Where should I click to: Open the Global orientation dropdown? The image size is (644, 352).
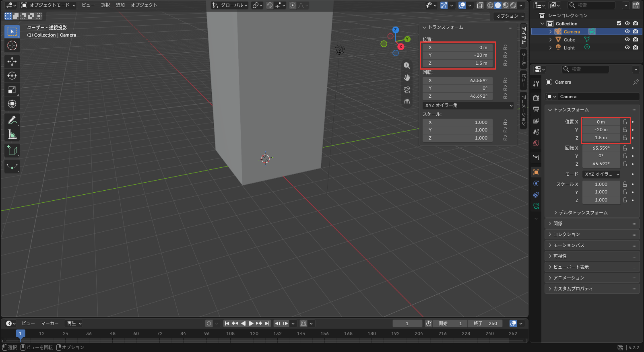[x=230, y=5]
